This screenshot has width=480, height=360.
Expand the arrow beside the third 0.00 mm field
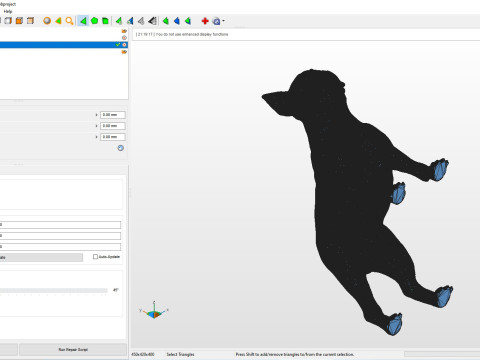tap(96, 137)
